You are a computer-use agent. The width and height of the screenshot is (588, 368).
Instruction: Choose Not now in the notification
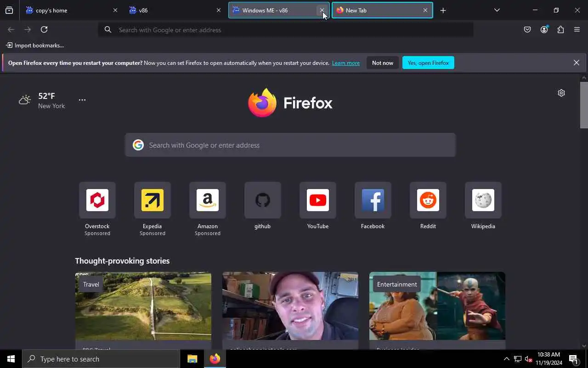click(383, 63)
